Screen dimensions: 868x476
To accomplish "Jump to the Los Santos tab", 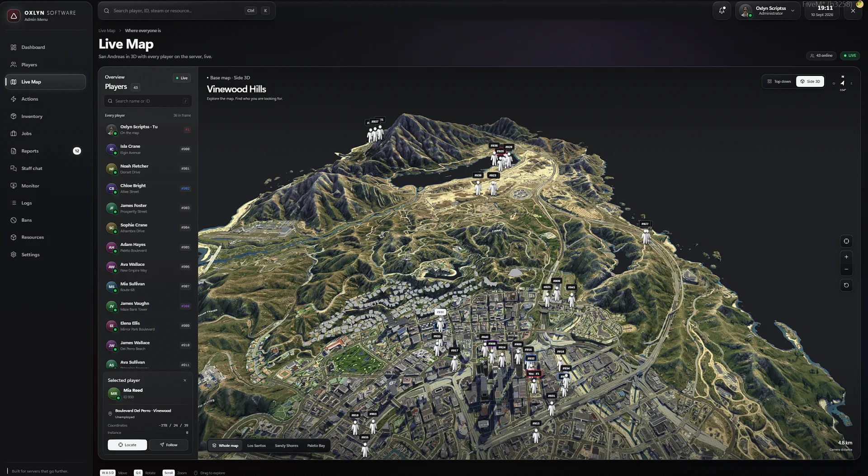I will [256, 446].
